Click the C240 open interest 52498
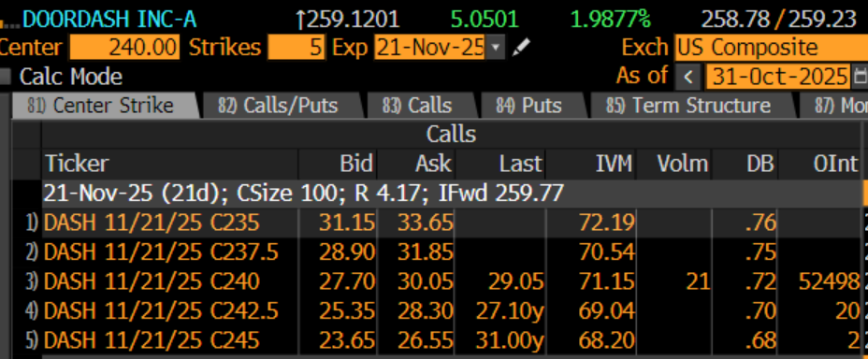868x359 pixels. coord(830,281)
